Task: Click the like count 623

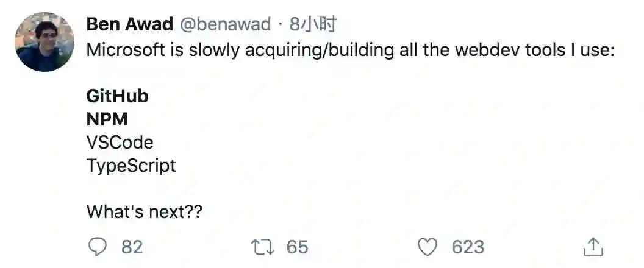Action: (468, 247)
